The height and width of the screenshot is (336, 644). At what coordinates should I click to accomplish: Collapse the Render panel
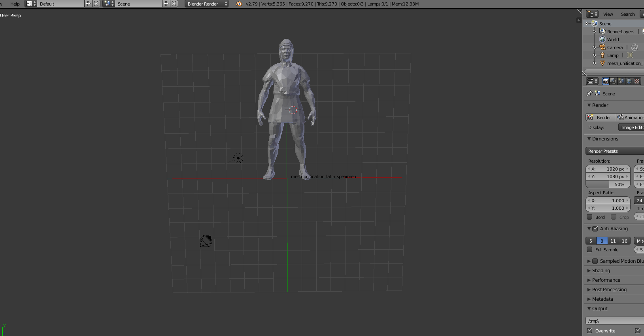[589, 105]
